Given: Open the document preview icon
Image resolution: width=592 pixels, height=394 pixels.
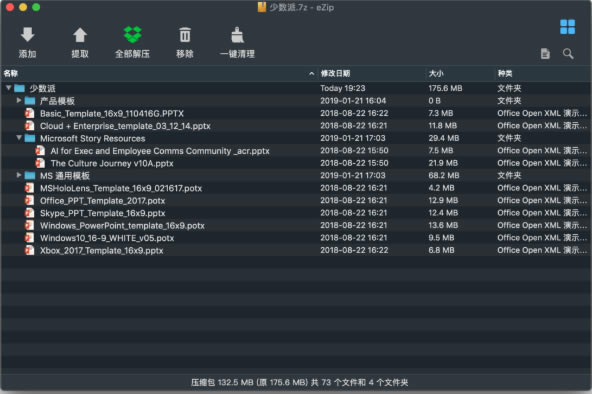Looking at the screenshot, I should pyautogui.click(x=545, y=54).
